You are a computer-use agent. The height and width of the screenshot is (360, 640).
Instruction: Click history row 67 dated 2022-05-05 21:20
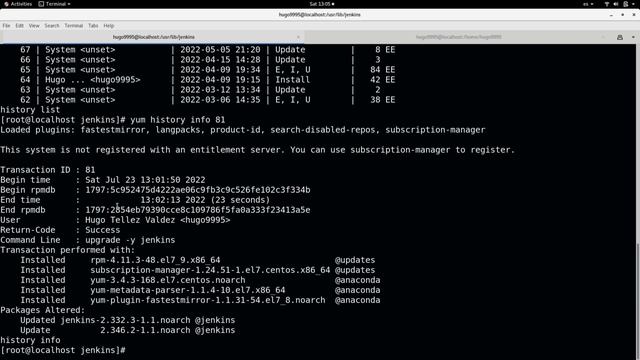(207, 50)
